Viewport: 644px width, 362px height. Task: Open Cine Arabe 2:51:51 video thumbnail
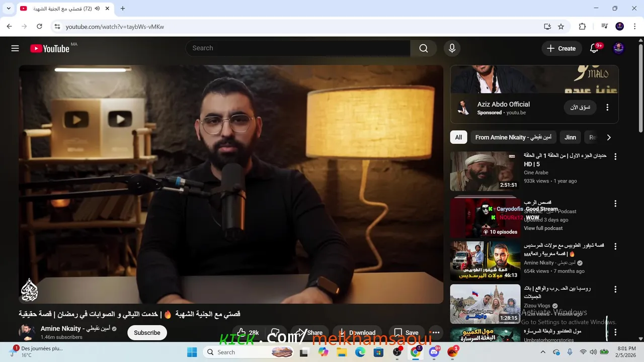[485, 171]
